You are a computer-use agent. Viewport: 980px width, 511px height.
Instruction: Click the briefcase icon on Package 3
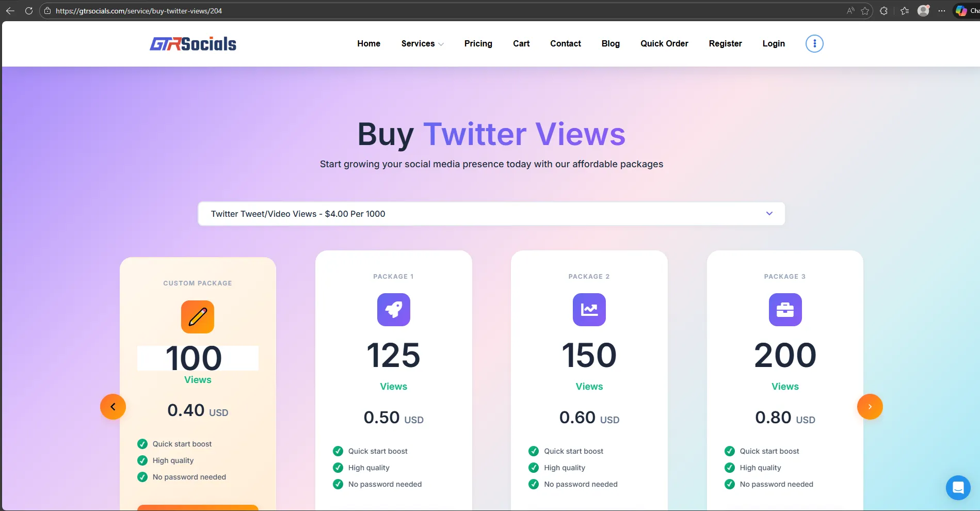coord(785,310)
